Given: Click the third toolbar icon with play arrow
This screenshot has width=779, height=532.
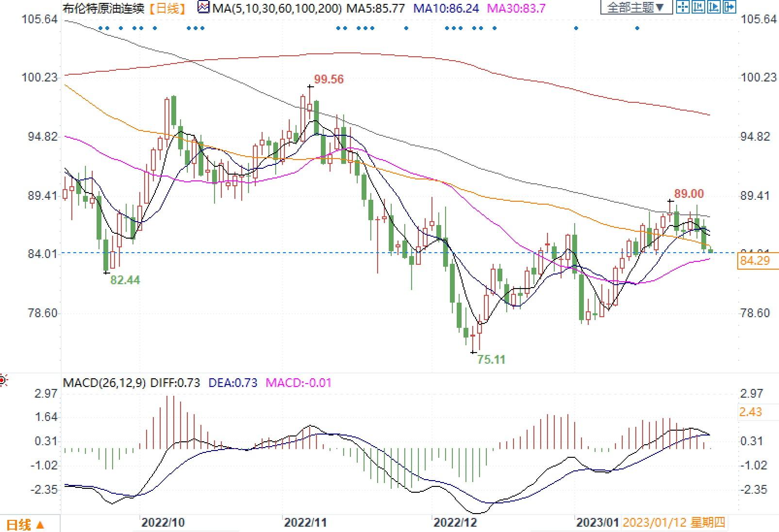Looking at the screenshot, I should (713, 7).
